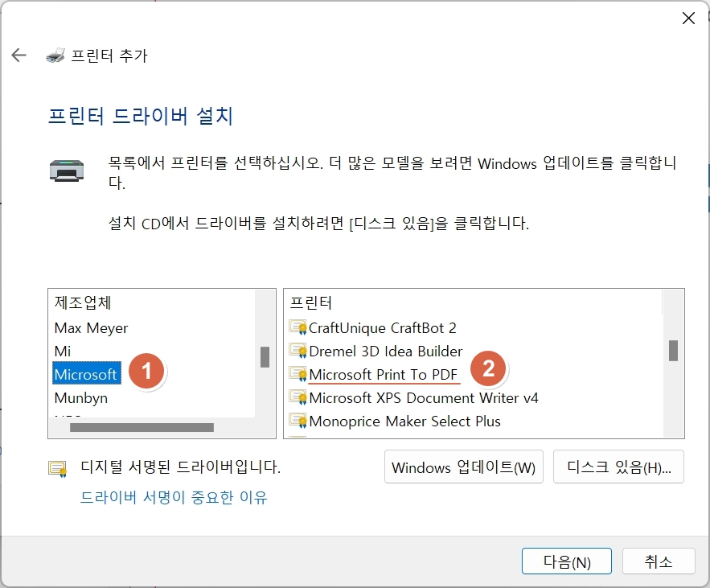Image resolution: width=710 pixels, height=588 pixels.
Task: Click the manufacturer list horizontal scrollbar thumb
Action: click(x=142, y=427)
